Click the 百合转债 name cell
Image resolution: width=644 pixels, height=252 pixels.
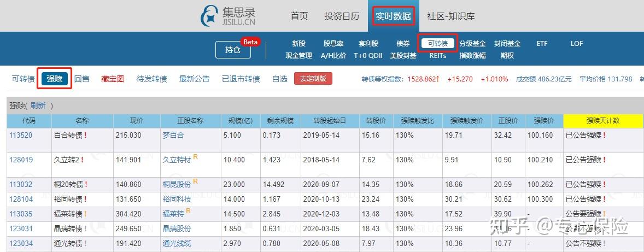coord(82,140)
